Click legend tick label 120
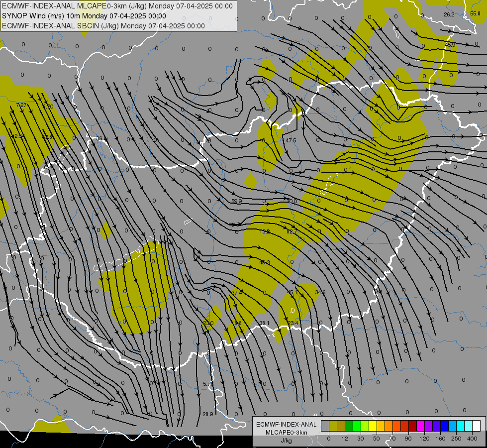This screenshot has height=448, width=487. pyautogui.click(x=424, y=439)
